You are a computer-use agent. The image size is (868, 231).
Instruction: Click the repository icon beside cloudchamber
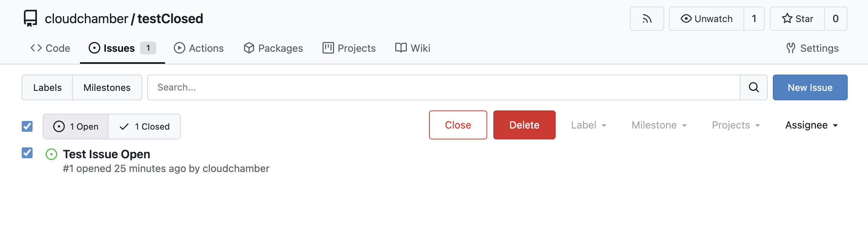click(x=30, y=18)
